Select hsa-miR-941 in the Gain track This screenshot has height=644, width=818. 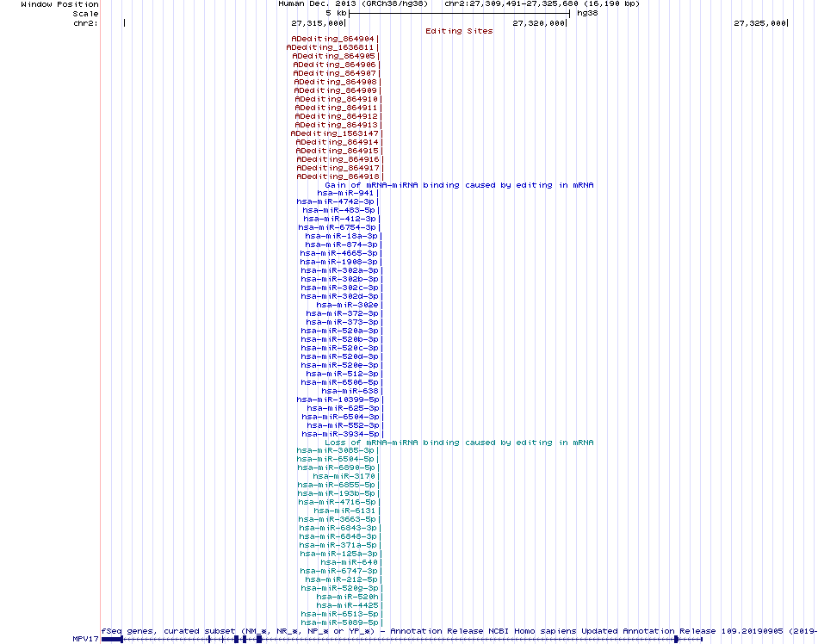[x=346, y=193]
